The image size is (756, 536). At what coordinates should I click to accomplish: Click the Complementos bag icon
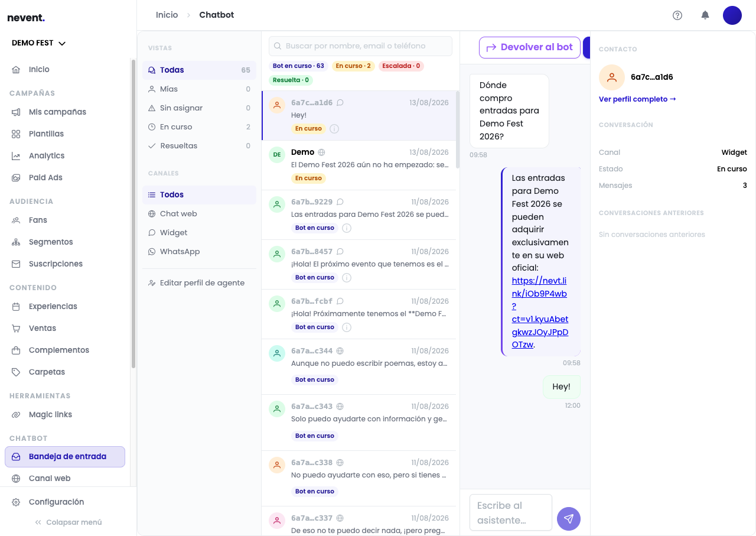pos(17,350)
